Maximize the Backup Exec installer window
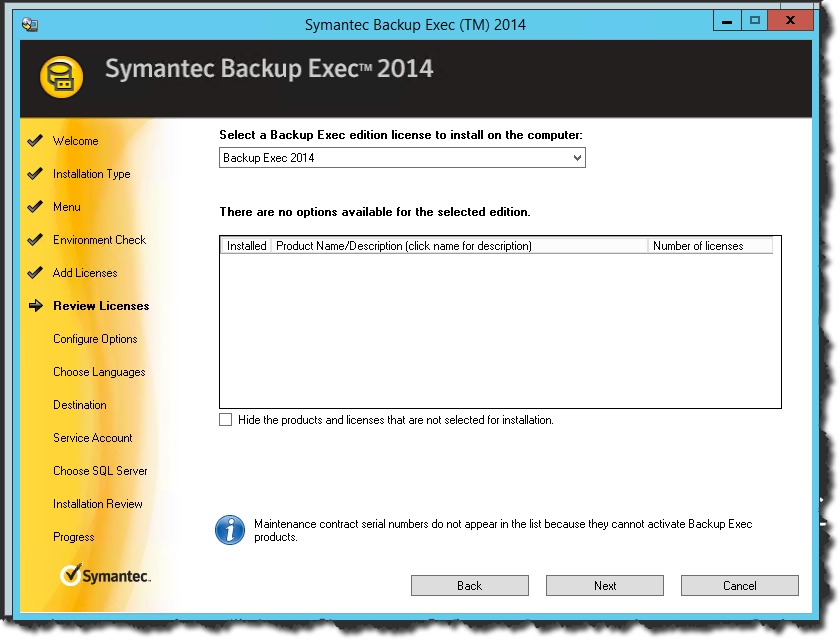 coord(755,20)
